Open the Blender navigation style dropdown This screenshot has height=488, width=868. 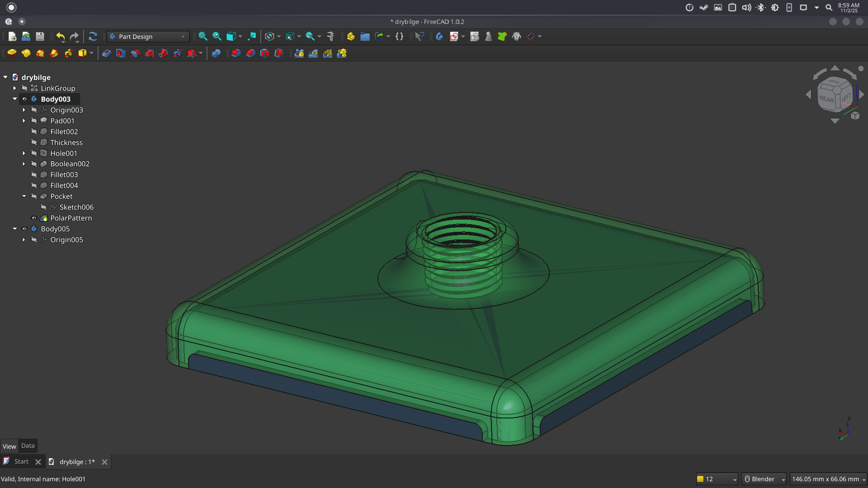pyautogui.click(x=764, y=479)
